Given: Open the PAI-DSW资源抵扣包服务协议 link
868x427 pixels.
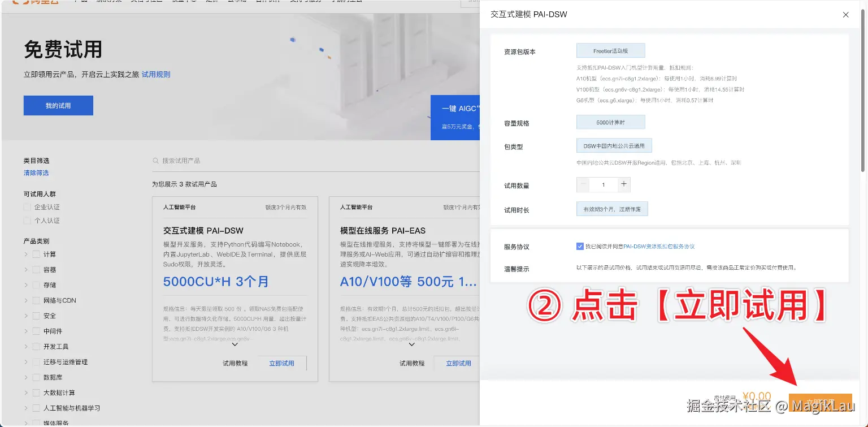Looking at the screenshot, I should (659, 246).
